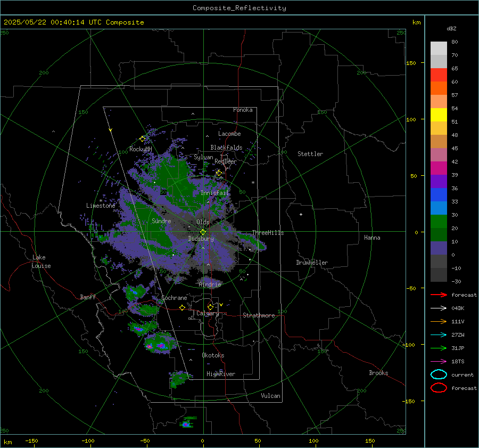479x448 pixels.
Task: Click the Lake Louise label
Action: [41, 262]
